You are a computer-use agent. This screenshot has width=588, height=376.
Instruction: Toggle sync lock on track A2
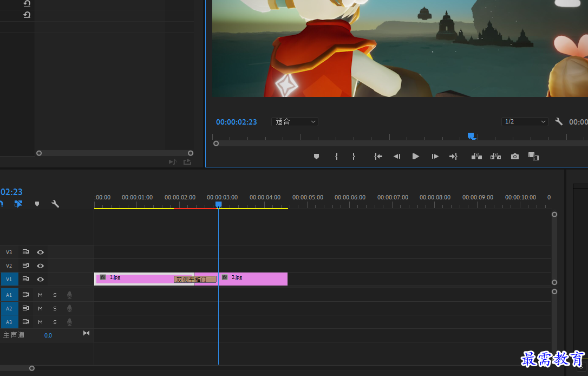25,308
